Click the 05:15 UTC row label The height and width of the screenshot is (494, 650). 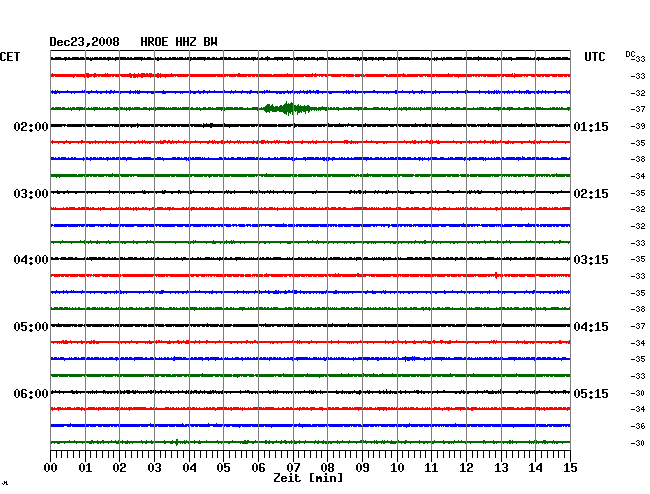(591, 393)
